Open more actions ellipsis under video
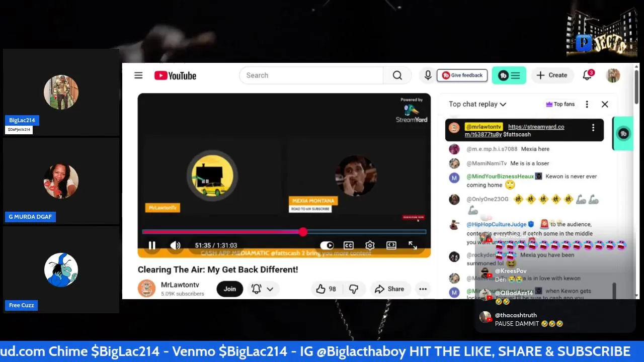 pos(423,289)
